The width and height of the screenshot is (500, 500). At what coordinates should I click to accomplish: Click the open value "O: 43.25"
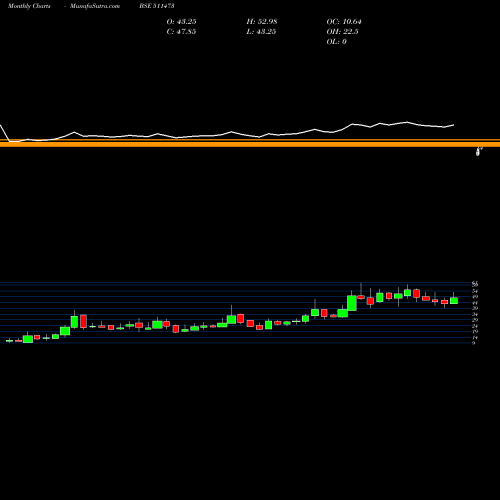(x=181, y=22)
